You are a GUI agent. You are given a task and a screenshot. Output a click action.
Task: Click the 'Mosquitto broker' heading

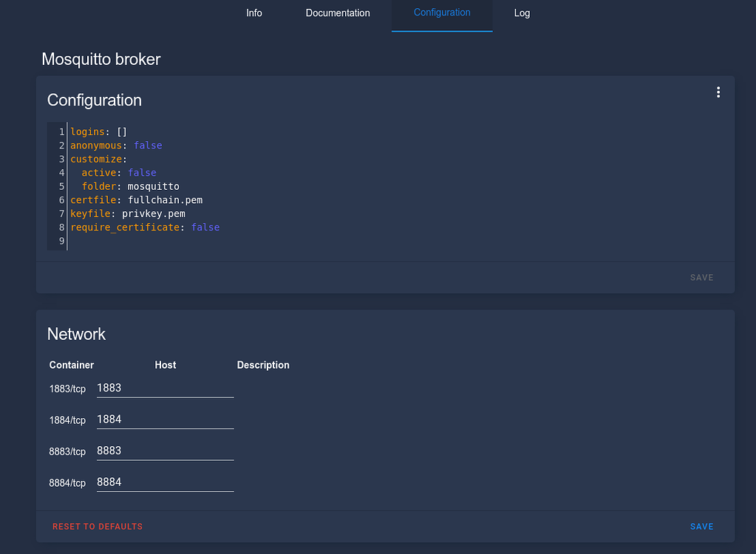[x=101, y=59]
